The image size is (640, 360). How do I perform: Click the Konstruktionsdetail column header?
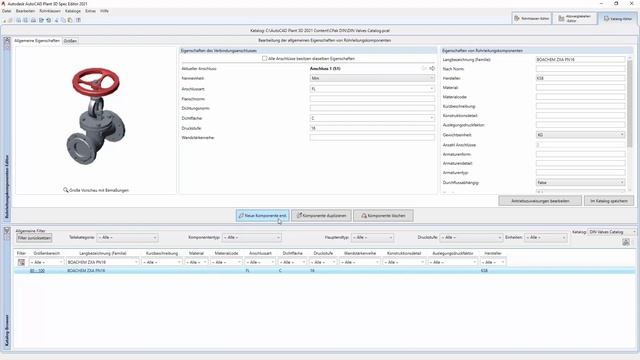tap(404, 253)
